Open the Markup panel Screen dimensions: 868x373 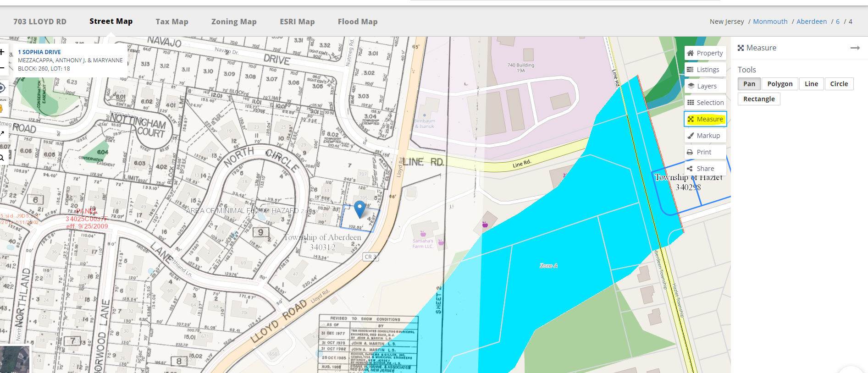tap(705, 136)
